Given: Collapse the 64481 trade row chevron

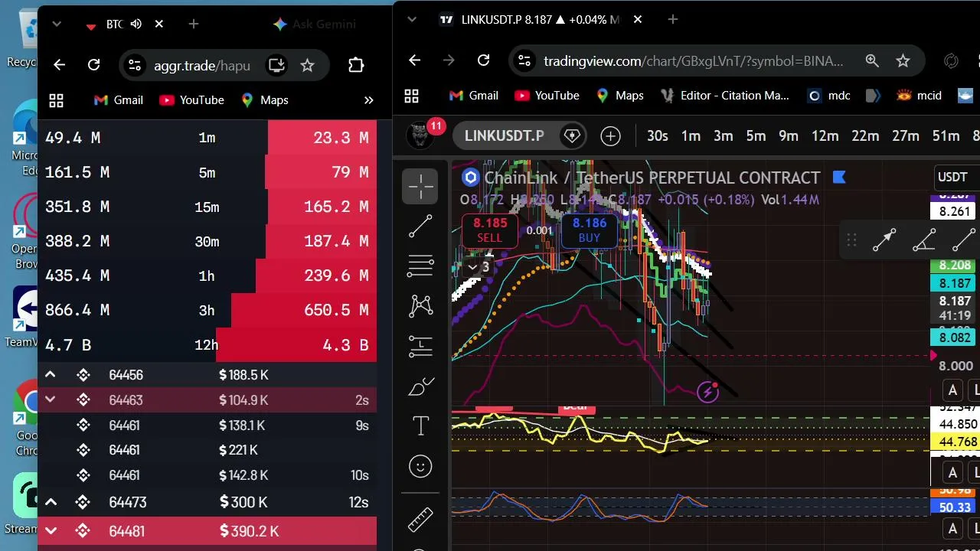Looking at the screenshot, I should click(50, 531).
